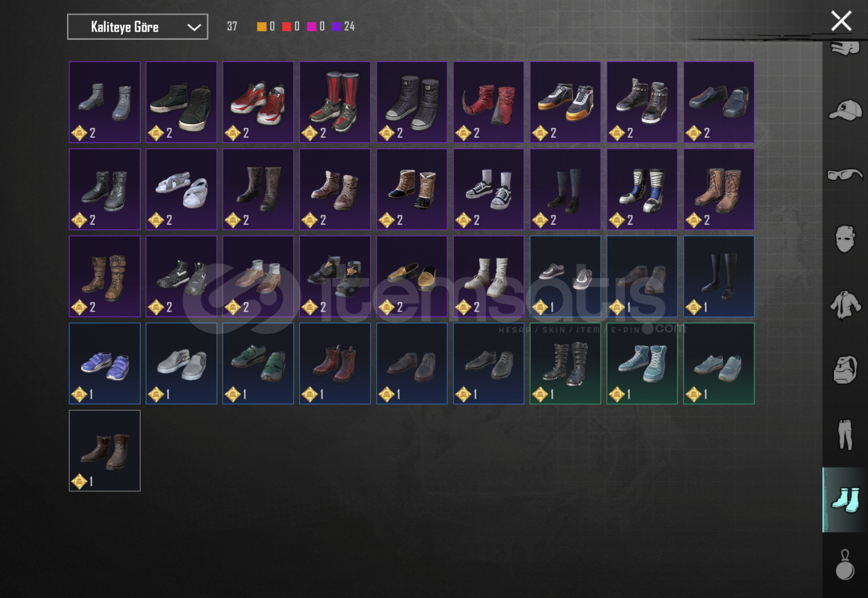Open the glasses category in sidebar
This screenshot has width=868, height=598.
click(845, 175)
